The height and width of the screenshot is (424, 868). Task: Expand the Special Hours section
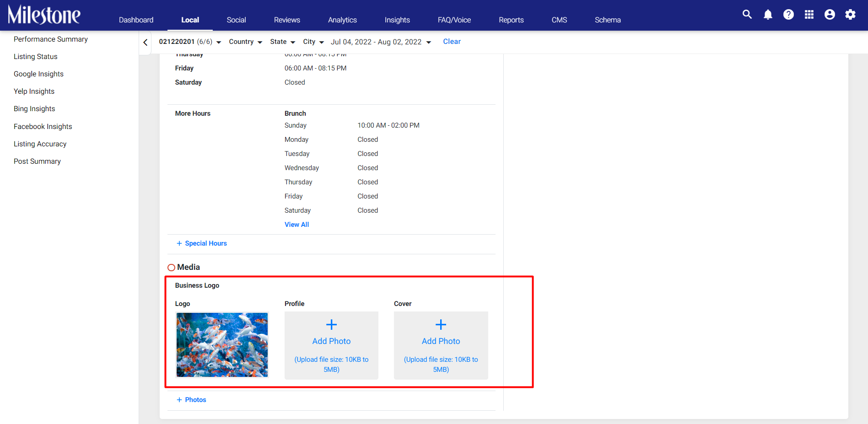(202, 243)
